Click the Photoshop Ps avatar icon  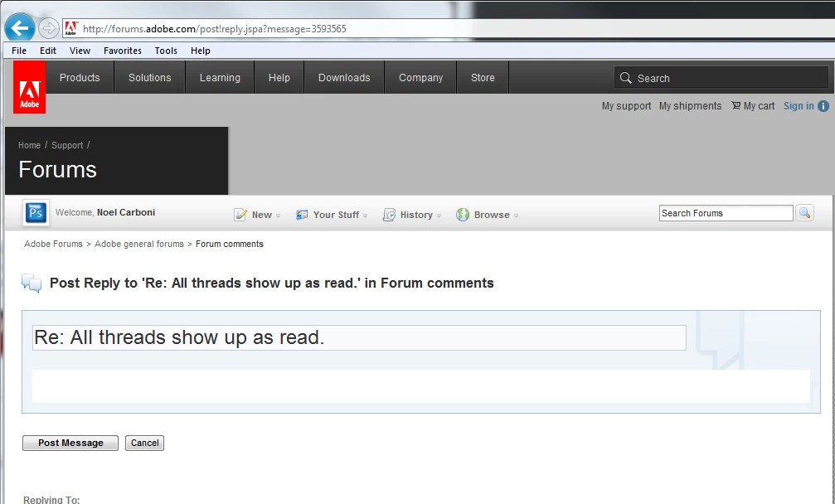click(36, 213)
